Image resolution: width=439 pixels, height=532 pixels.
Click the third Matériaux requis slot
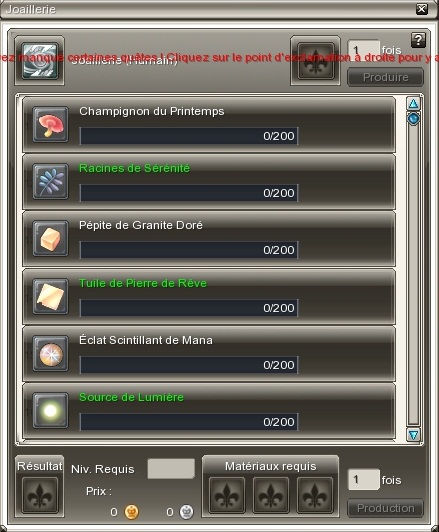314,495
